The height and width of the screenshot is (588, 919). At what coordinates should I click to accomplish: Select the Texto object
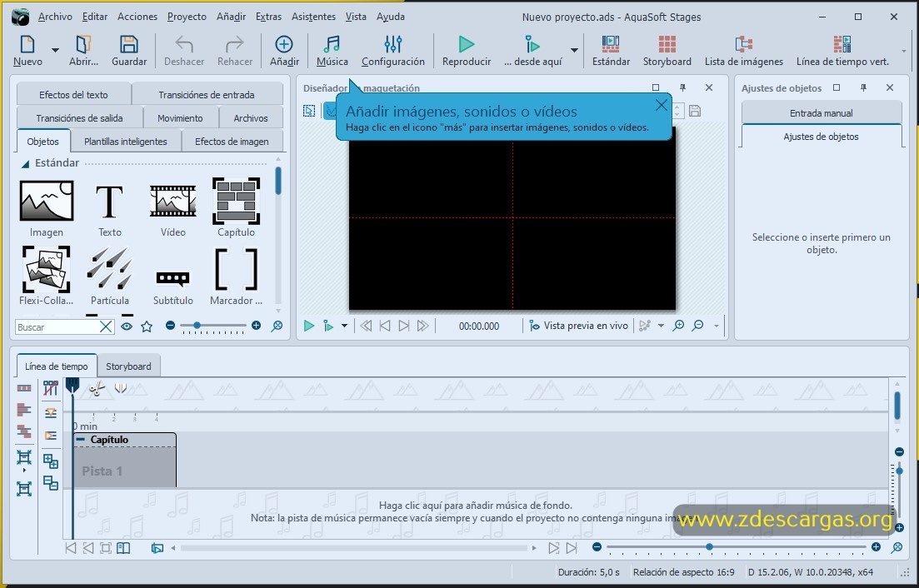110,208
